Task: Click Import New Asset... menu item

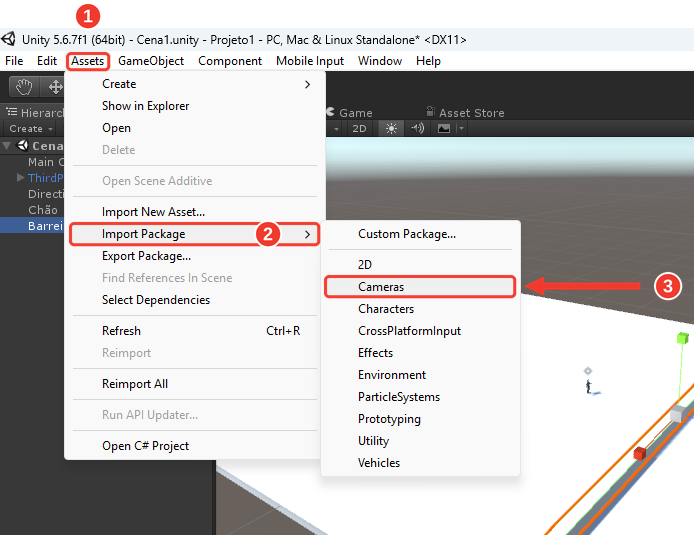Action: point(153,212)
